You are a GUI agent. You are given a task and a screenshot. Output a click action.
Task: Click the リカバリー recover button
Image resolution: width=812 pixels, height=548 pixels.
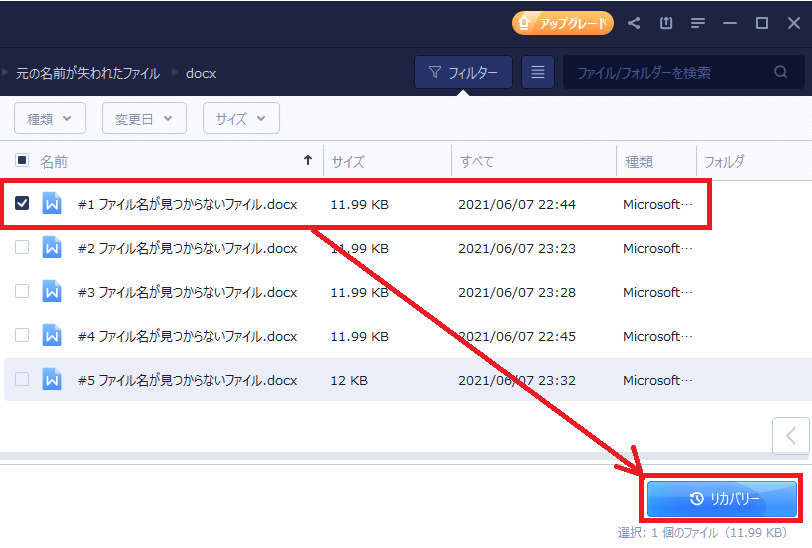pyautogui.click(x=722, y=498)
